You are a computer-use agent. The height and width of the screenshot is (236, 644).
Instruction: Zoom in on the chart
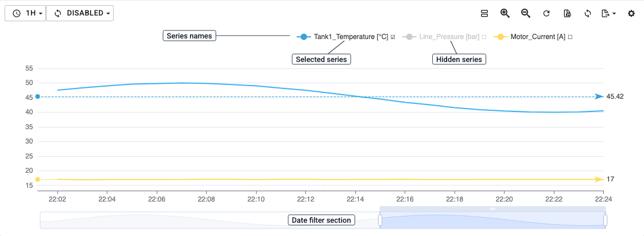coord(505,13)
